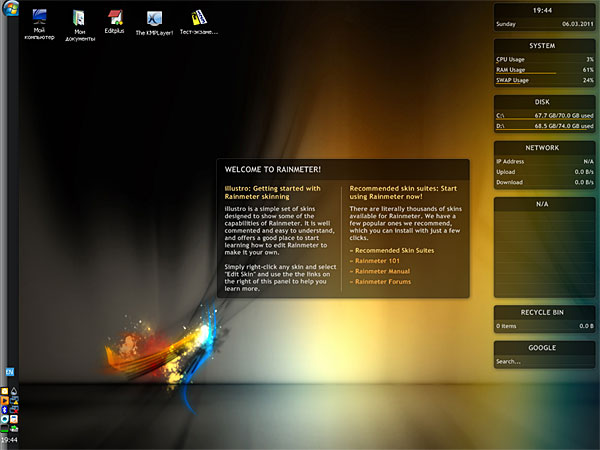The height and width of the screenshot is (450, 600).
Task: Open the Мой компьютер desktop icon
Action: [39, 24]
